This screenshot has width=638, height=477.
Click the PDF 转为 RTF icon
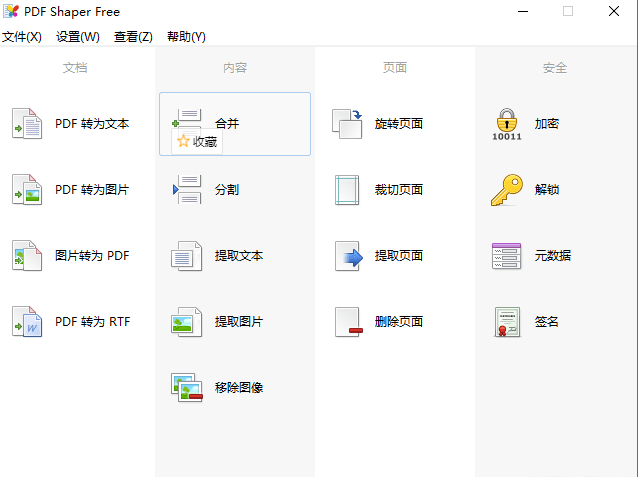[27, 322]
